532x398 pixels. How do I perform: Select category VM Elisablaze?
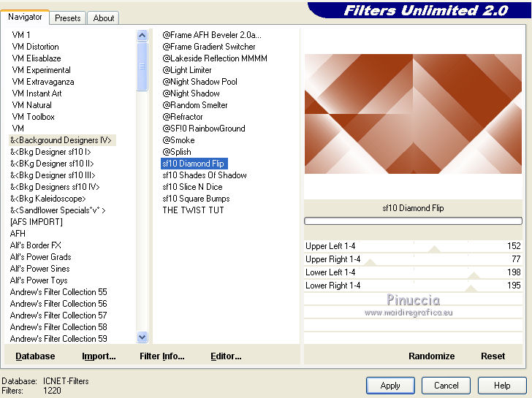[x=37, y=58]
